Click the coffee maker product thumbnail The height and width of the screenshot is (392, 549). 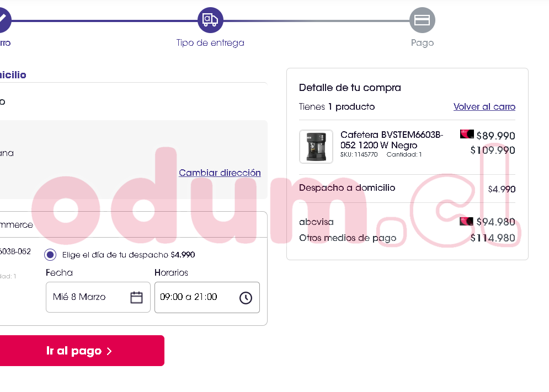point(316,146)
